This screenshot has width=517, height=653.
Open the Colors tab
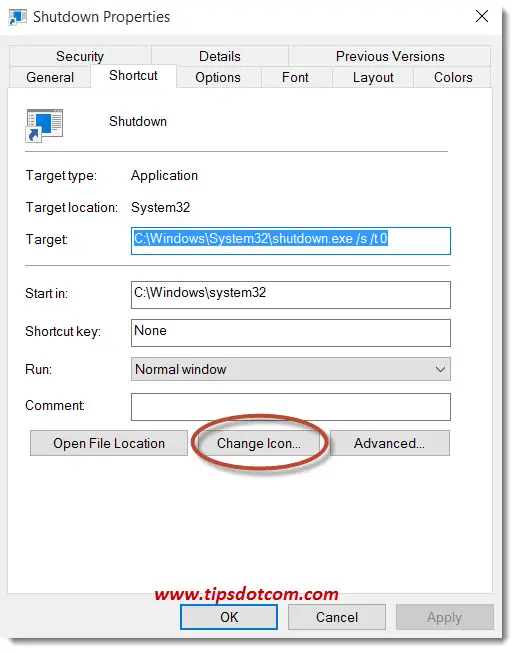tap(453, 77)
